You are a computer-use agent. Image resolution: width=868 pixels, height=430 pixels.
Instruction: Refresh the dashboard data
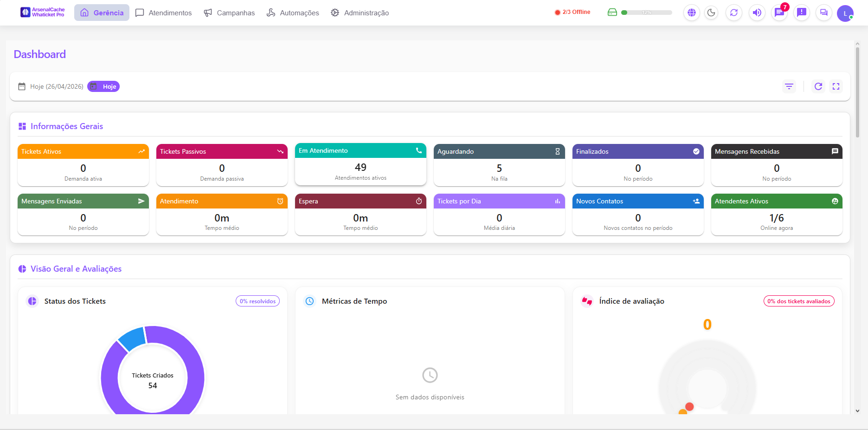(818, 86)
